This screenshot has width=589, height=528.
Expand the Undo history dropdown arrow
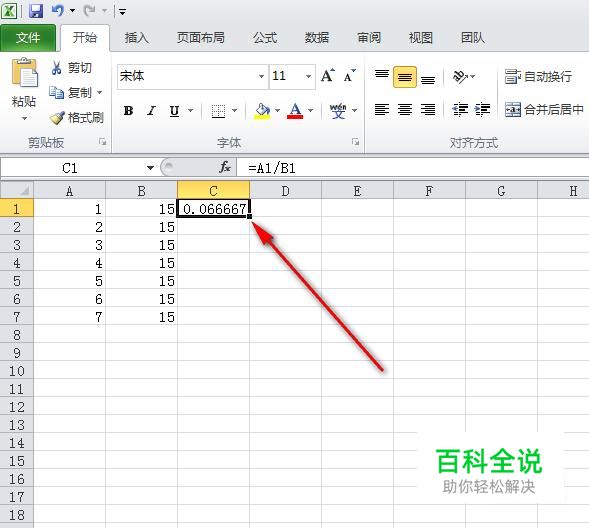coord(72,11)
